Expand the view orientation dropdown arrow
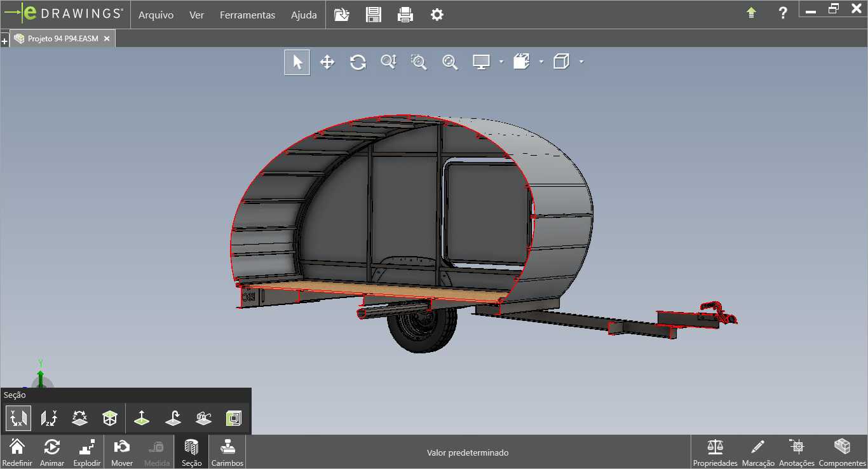This screenshot has width=868, height=469. [x=541, y=62]
